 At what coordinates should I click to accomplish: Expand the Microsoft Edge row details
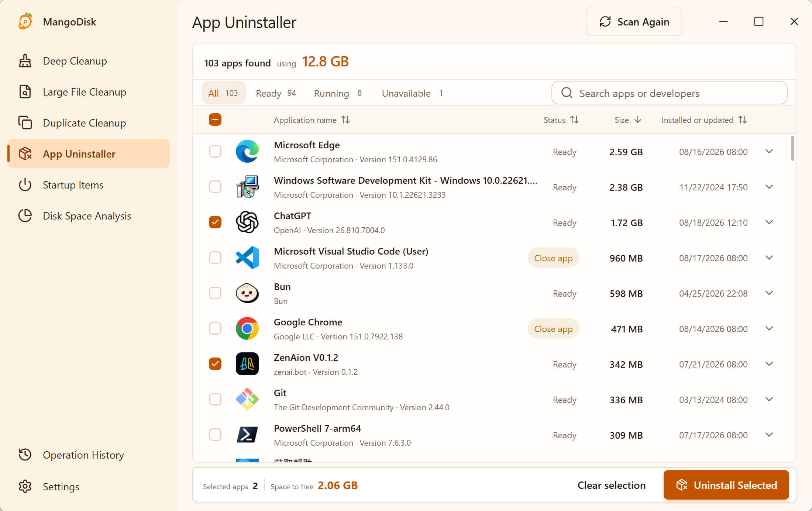769,151
